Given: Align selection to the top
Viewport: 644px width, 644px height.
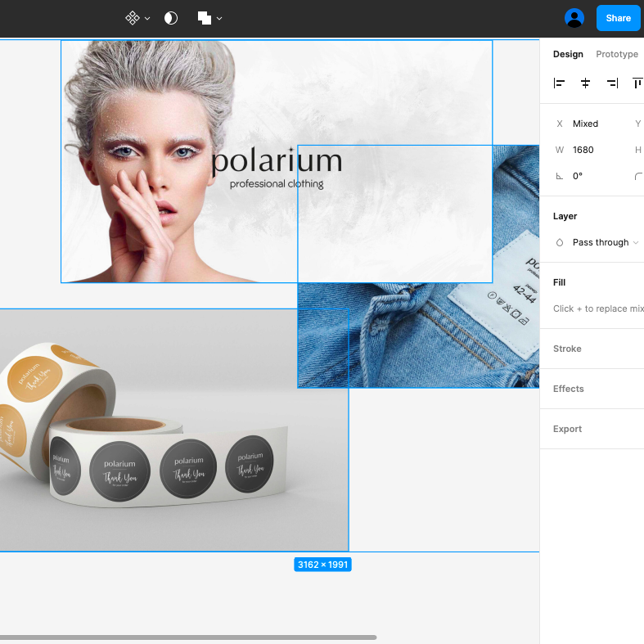Looking at the screenshot, I should 637,83.
